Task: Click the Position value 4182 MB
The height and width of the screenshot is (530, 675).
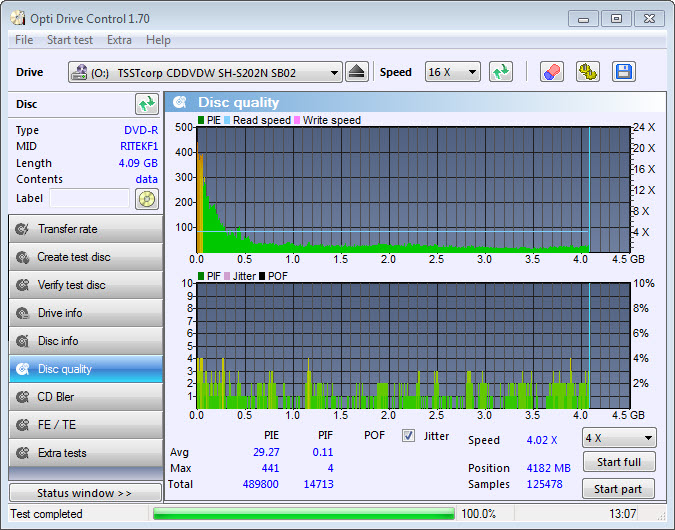Action: pyautogui.click(x=548, y=468)
